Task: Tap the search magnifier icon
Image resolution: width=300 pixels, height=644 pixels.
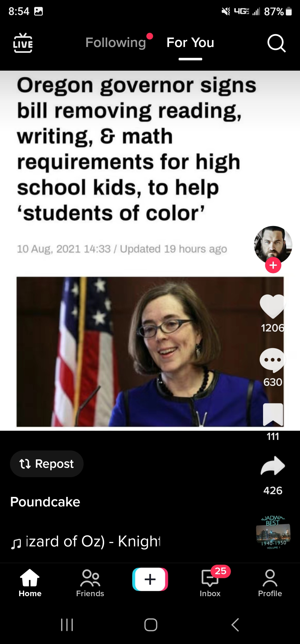Action: [x=276, y=43]
